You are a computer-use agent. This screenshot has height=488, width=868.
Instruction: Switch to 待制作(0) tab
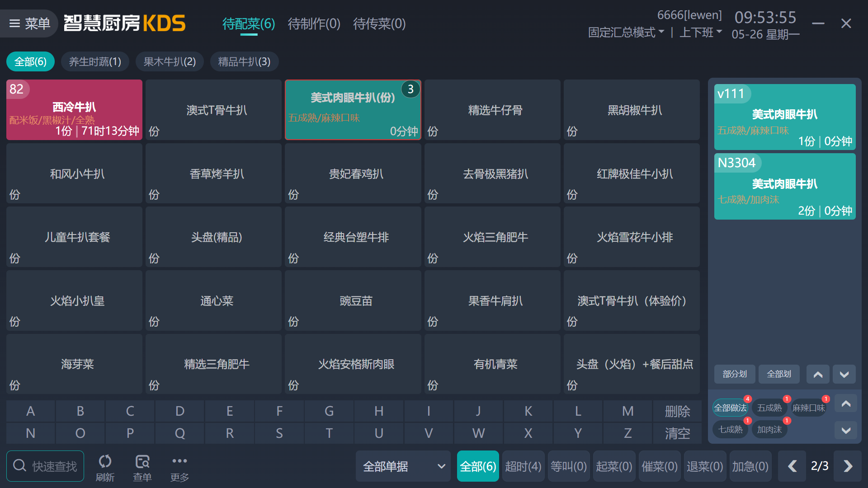pyautogui.click(x=314, y=23)
